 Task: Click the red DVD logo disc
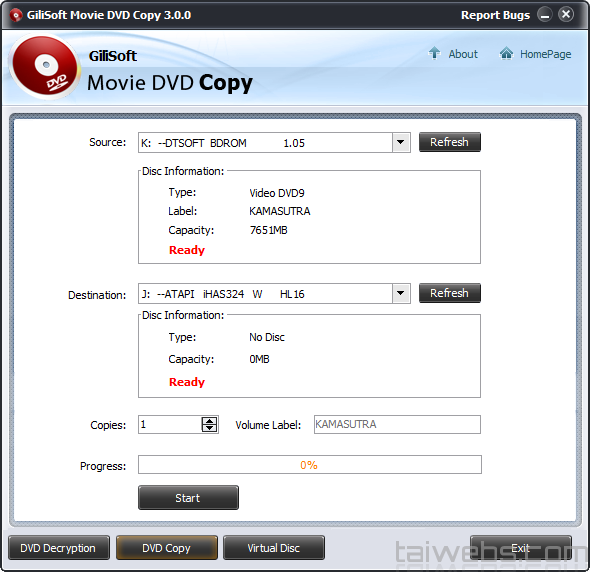click(44, 67)
